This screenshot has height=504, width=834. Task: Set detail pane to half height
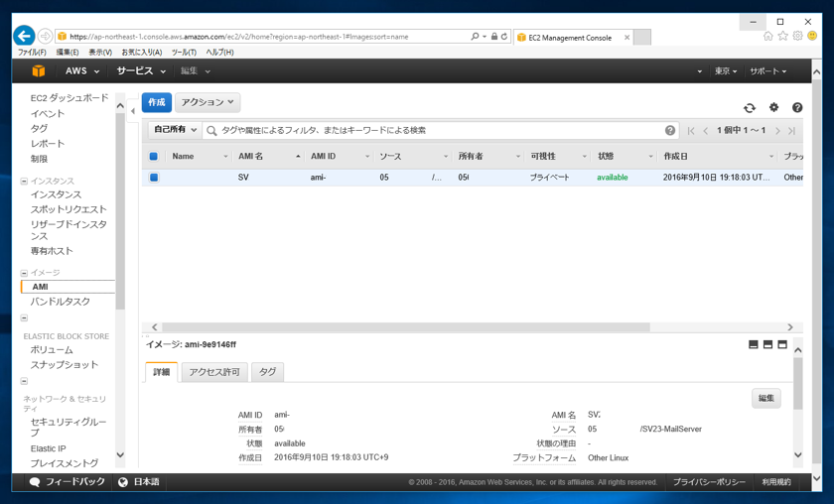(767, 344)
